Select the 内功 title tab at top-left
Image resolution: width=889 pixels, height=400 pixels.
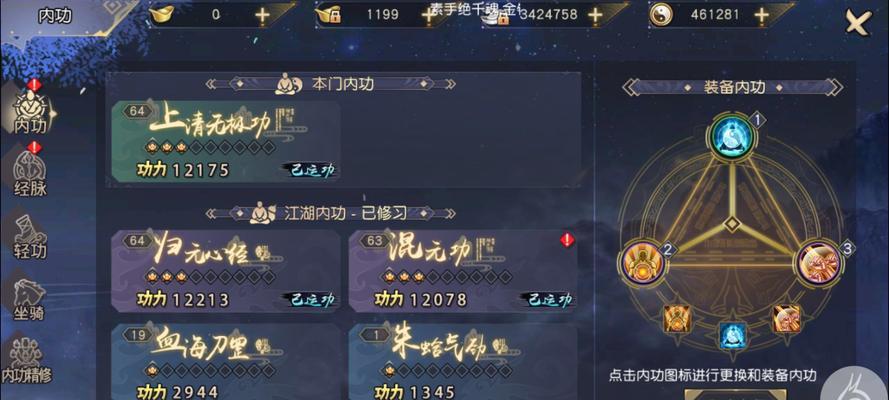[55, 16]
